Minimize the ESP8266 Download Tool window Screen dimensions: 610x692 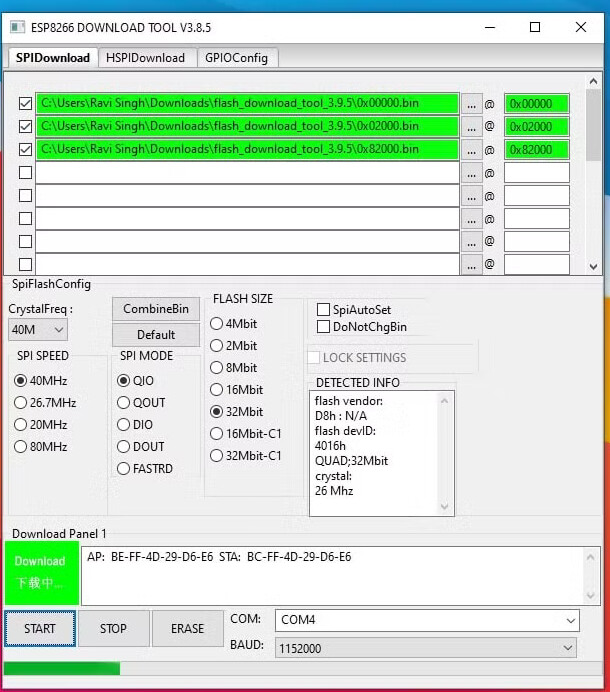(x=490, y=27)
